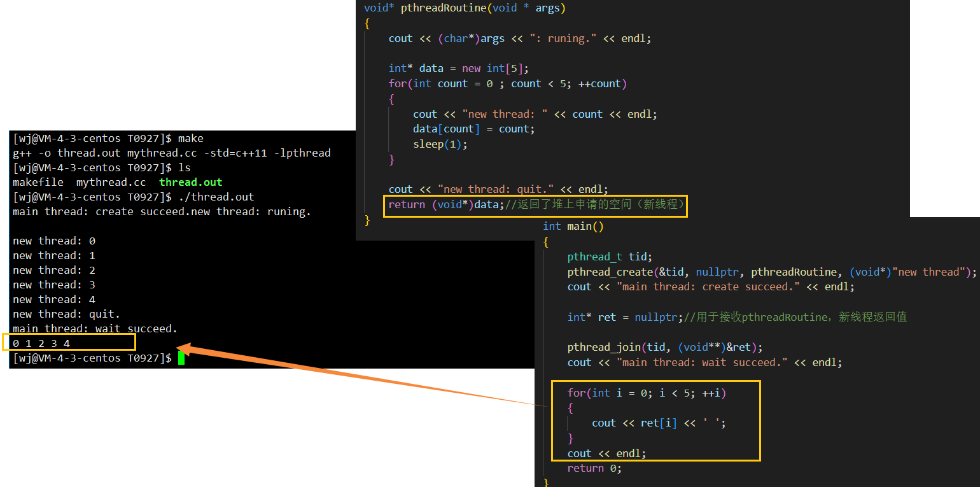The width and height of the screenshot is (980, 487).
Task: Click the "pthread_t tid;" declaration line
Action: [x=610, y=257]
